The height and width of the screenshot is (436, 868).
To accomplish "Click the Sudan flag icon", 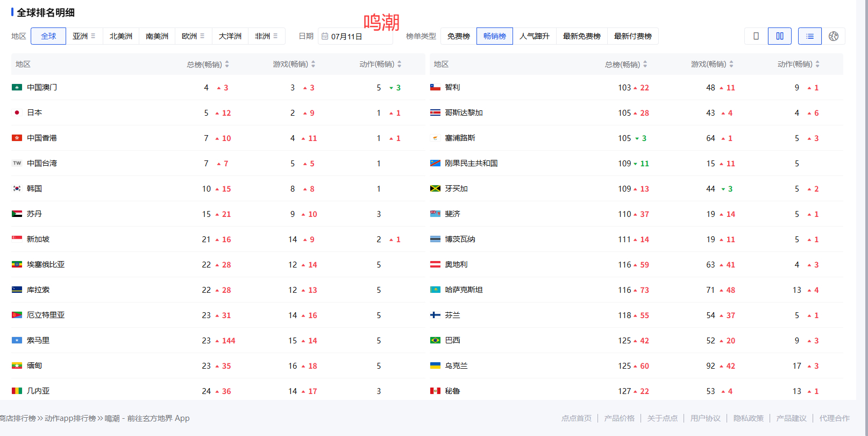I will 17,214.
